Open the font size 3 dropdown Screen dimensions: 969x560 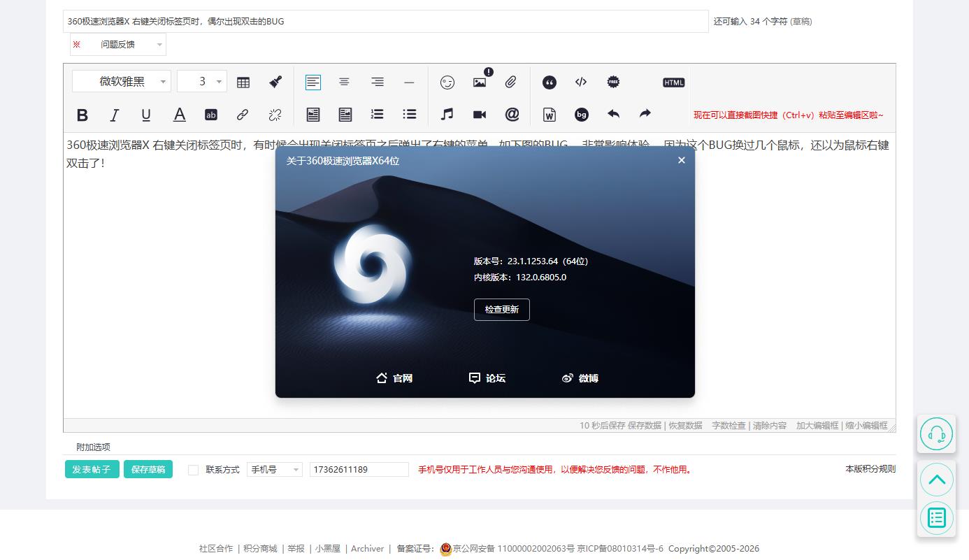202,82
